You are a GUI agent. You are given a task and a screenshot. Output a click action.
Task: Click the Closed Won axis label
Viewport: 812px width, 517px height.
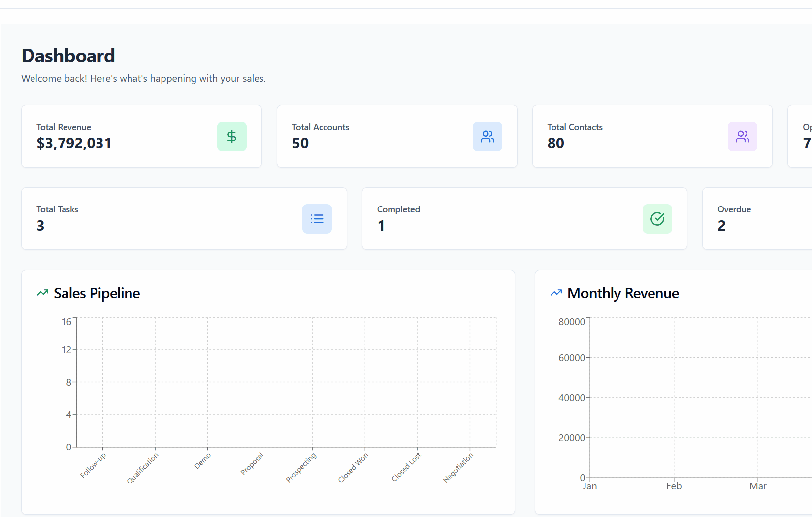tap(353, 468)
